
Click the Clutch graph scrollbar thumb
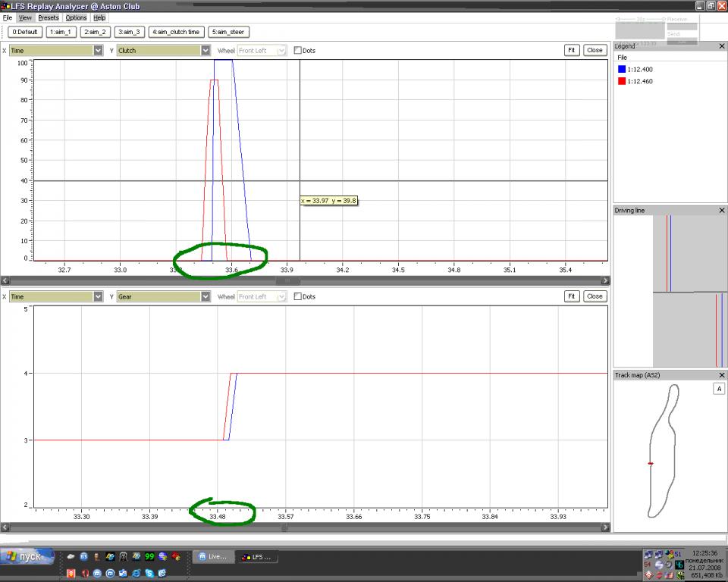pos(287,281)
